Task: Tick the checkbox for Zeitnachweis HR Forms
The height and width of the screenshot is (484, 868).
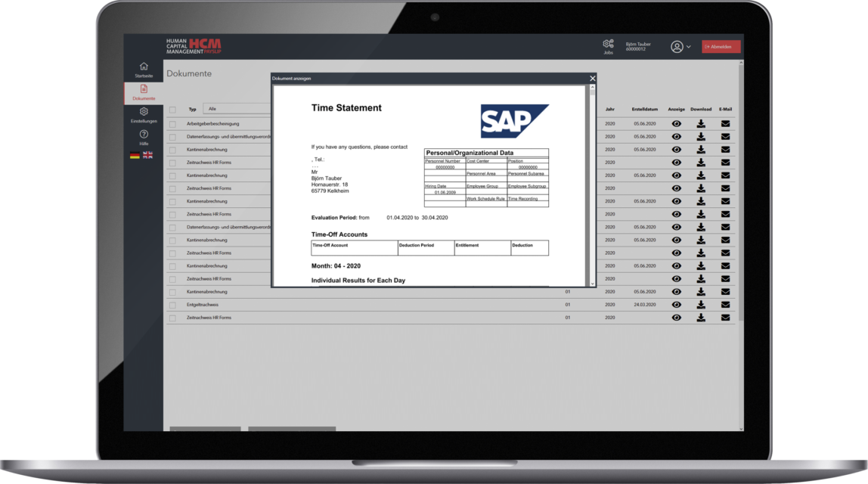Action: pyautogui.click(x=172, y=162)
